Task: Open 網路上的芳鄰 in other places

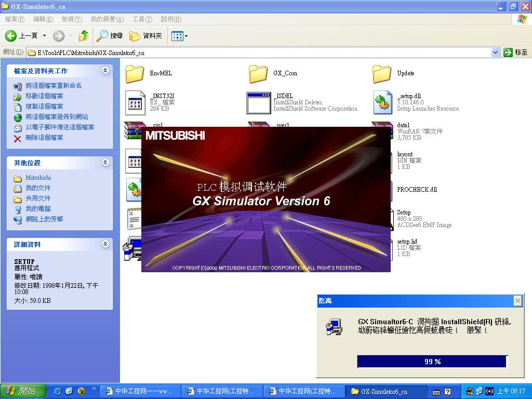Action: coord(45,219)
